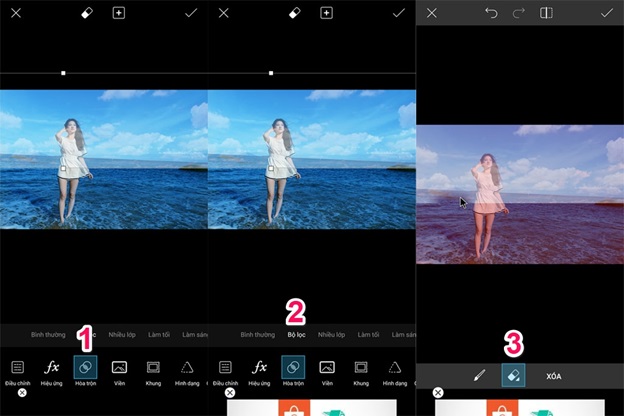Select Hòa trộn blend tool on the left screen
The width and height of the screenshot is (624, 416).
(86, 371)
